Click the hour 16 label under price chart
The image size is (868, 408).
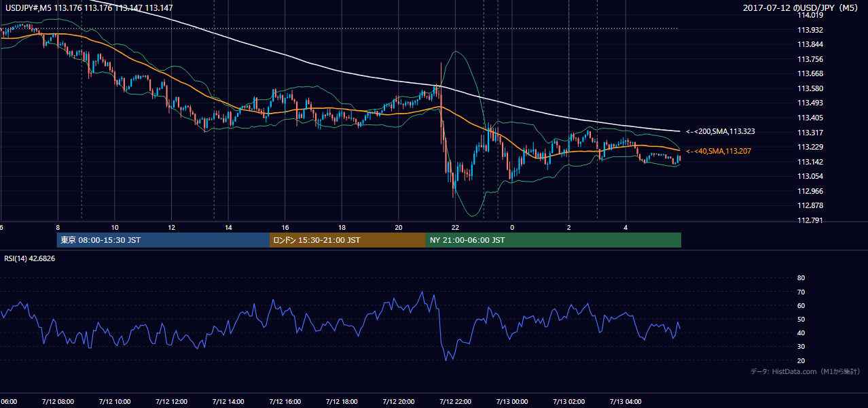[285, 227]
